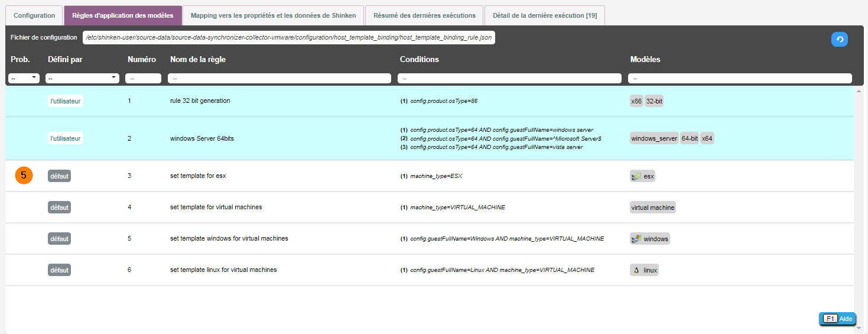Screen dimensions: 868x334
Task: Go to Résumé des dernières exécutions tab
Action: pyautogui.click(x=424, y=15)
